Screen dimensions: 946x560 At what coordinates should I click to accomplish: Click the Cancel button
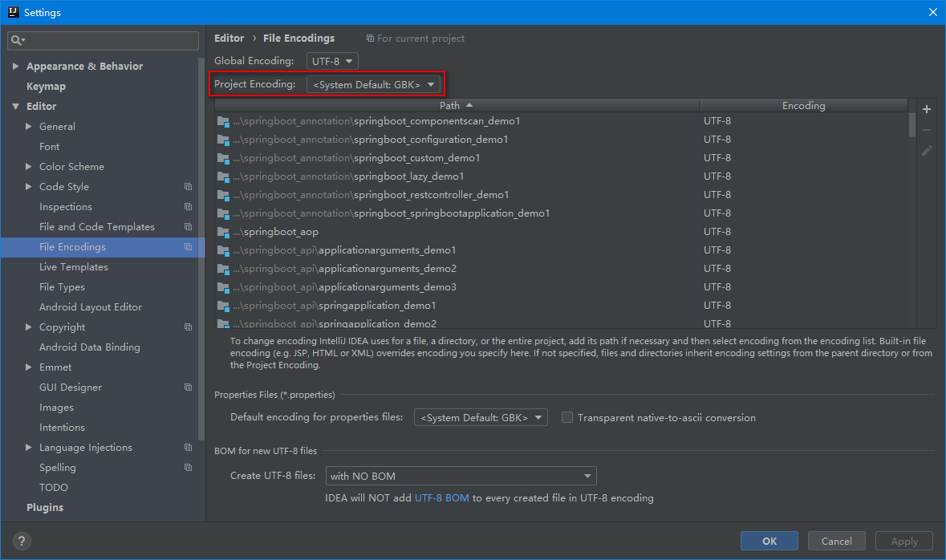point(837,541)
